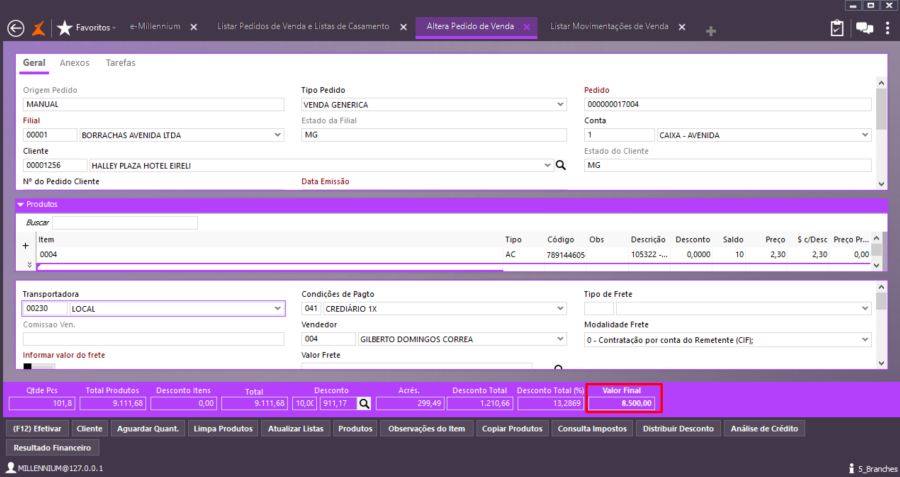Expand the Tipo Pedido dropdown

559,104
